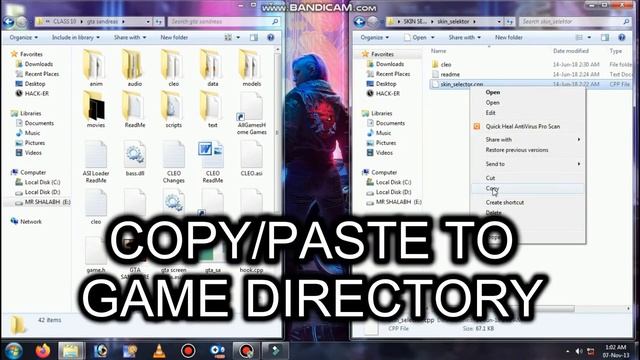The image size is (640, 360).
Task: Open the audio folder in left window
Action: [134, 68]
